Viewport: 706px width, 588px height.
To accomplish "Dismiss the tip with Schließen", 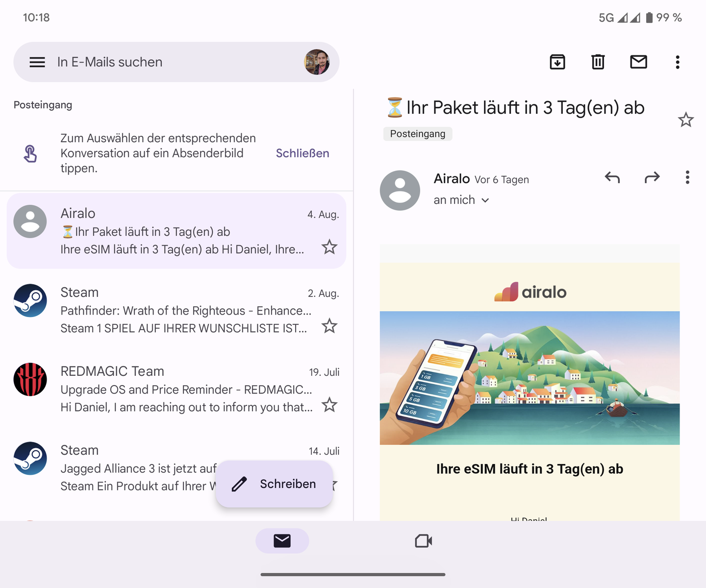I will pos(303,153).
